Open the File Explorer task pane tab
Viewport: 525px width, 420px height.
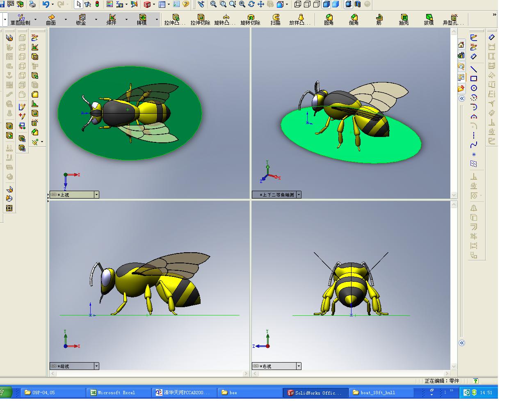coord(461,66)
